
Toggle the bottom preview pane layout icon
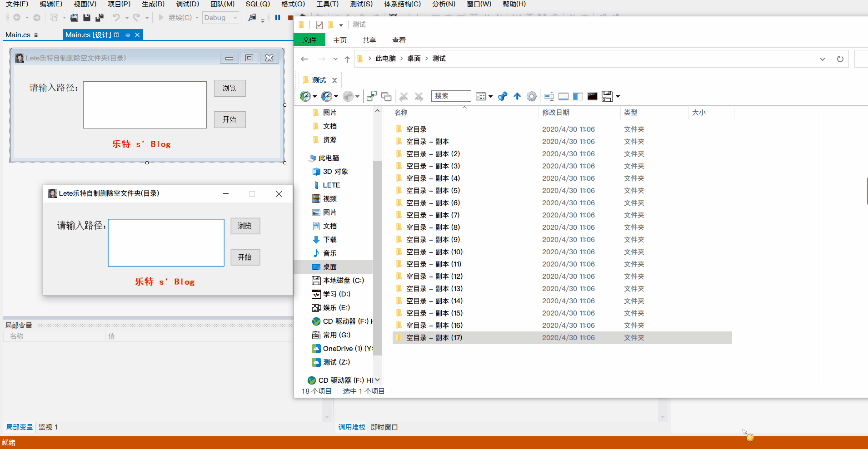coord(564,96)
